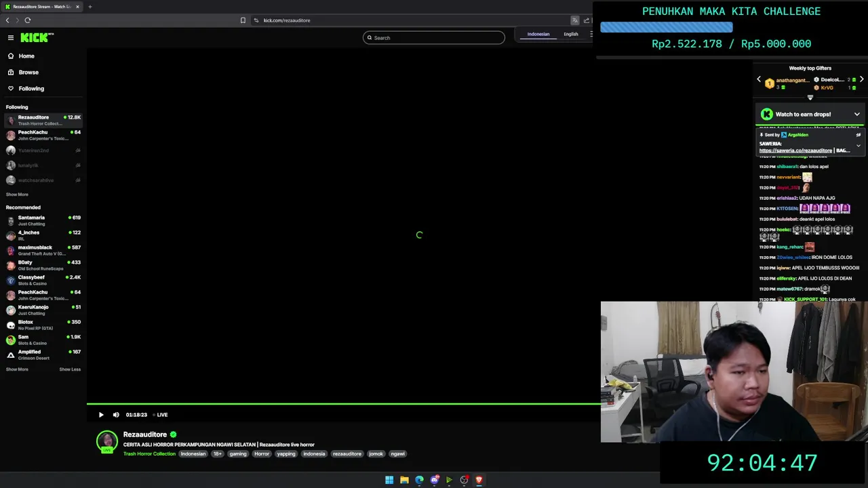Open Rezaauditore channel in Following list
Image resolution: width=868 pixels, height=488 pixels.
point(43,120)
